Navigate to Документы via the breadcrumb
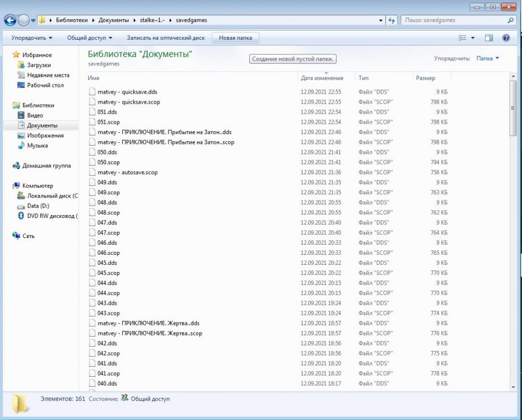Screen dimensions: 522x420 point(114,20)
